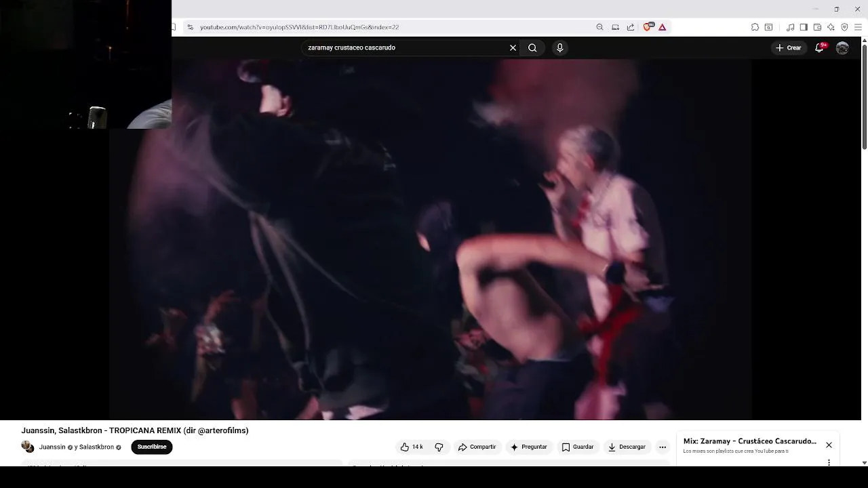This screenshot has width=868, height=488.
Task: Click the Crear button
Action: [x=789, y=47]
